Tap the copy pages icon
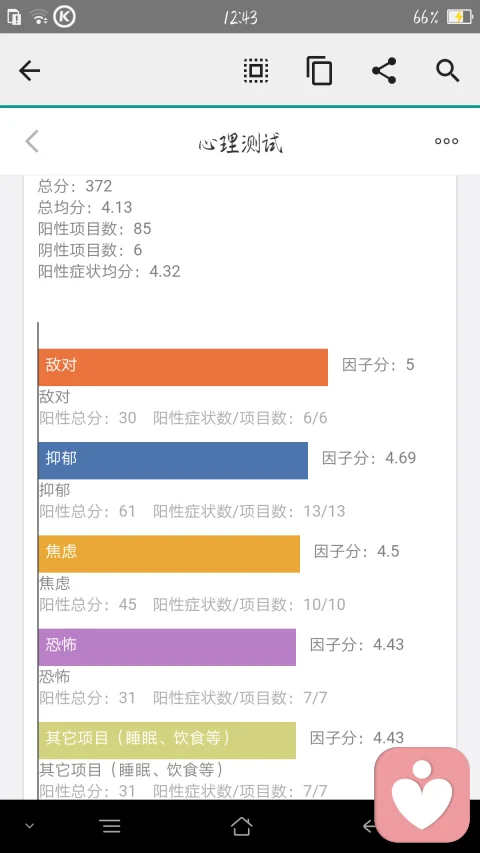 point(319,71)
